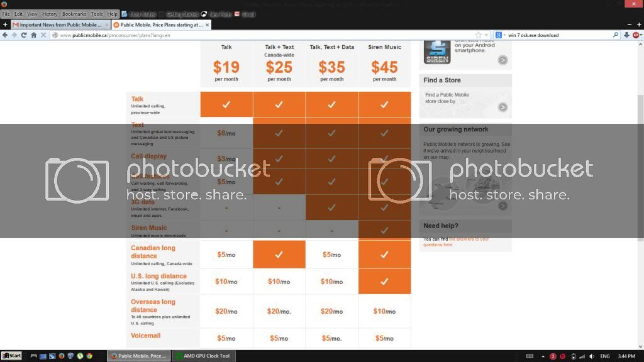
Task: Click the network signal tray icon
Action: coord(582,356)
